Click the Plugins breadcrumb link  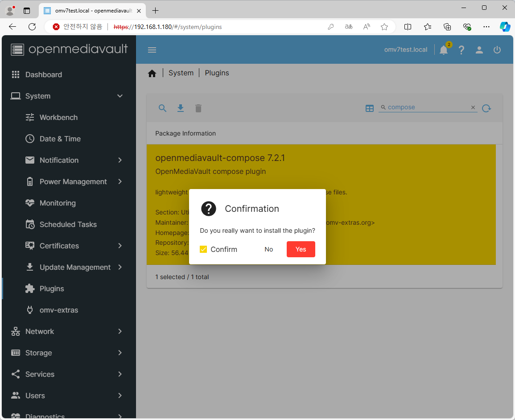pos(217,73)
